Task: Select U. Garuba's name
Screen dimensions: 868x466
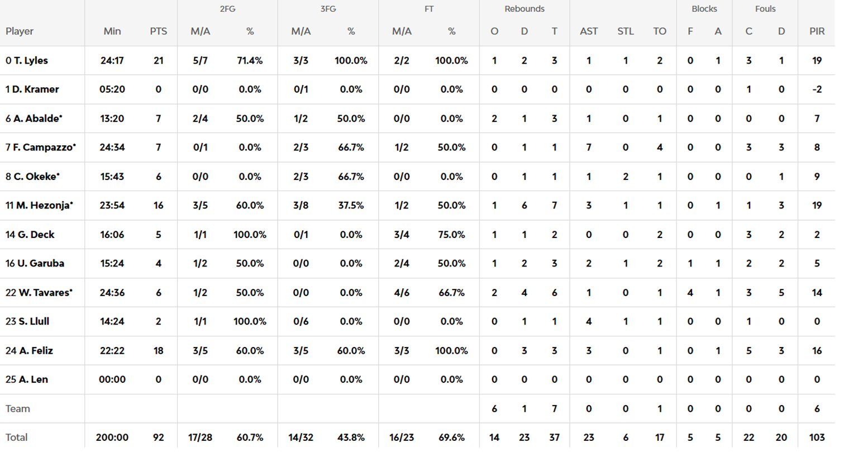Action: point(40,264)
